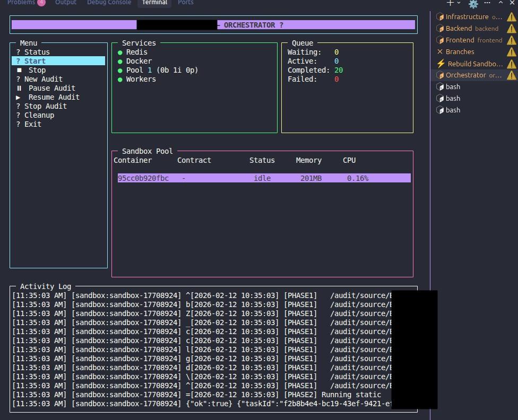Screen dimensions: 518x420
Task: Click the Branches tools cross icon
Action: point(439,51)
